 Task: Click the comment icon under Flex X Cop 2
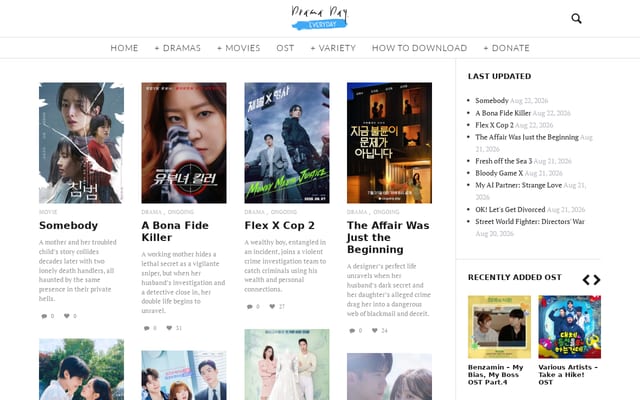click(249, 307)
